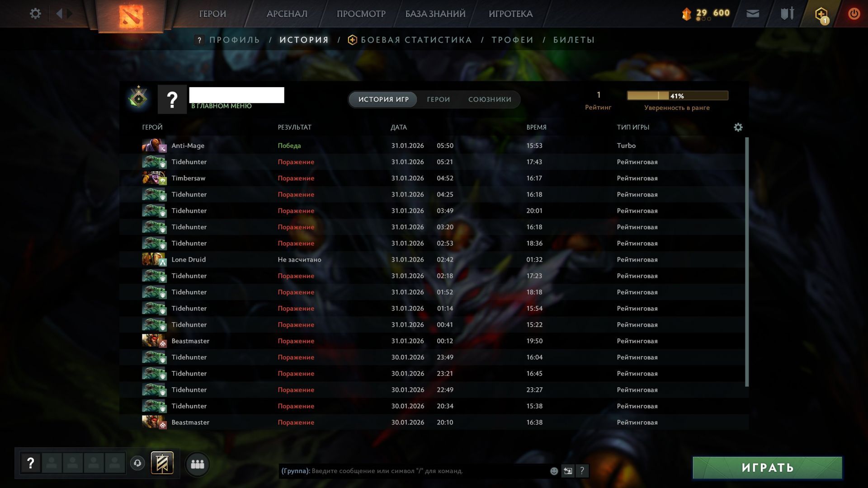Open match history column settings gear

738,127
